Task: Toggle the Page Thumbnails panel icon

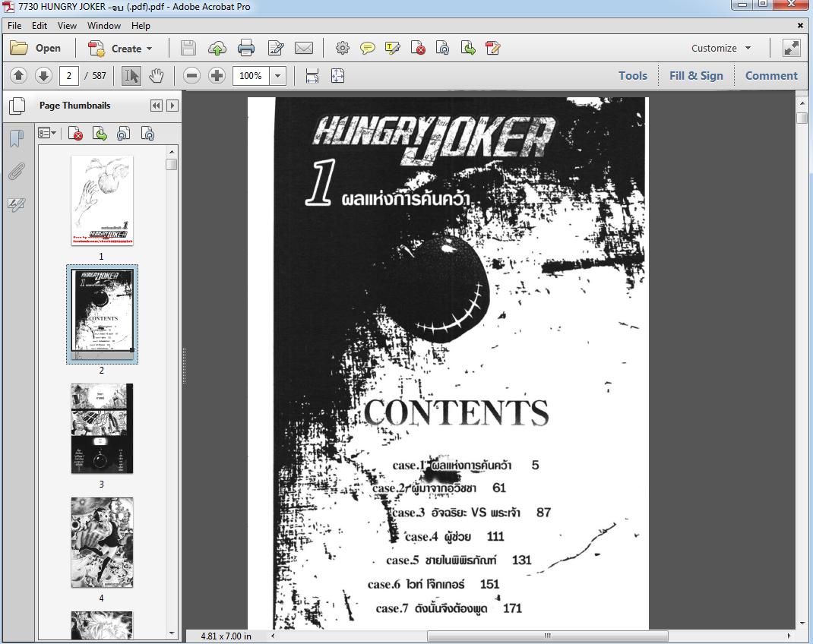Action: 17,106
